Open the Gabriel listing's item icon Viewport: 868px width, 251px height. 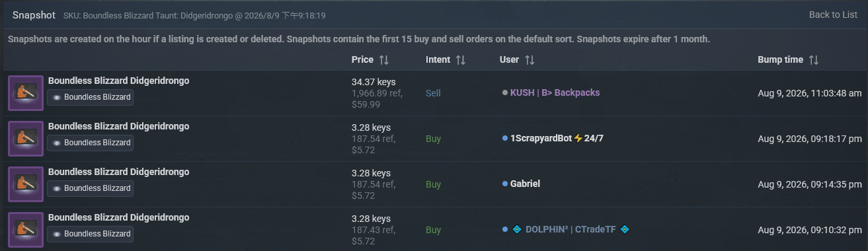(26, 184)
